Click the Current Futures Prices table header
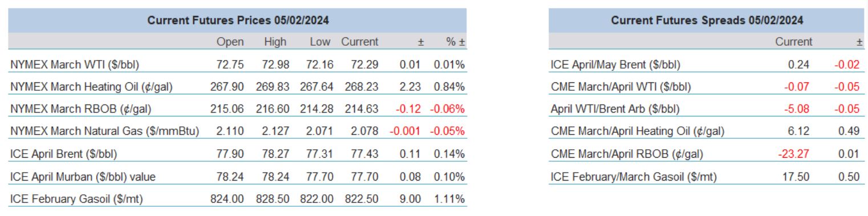 pos(238,20)
